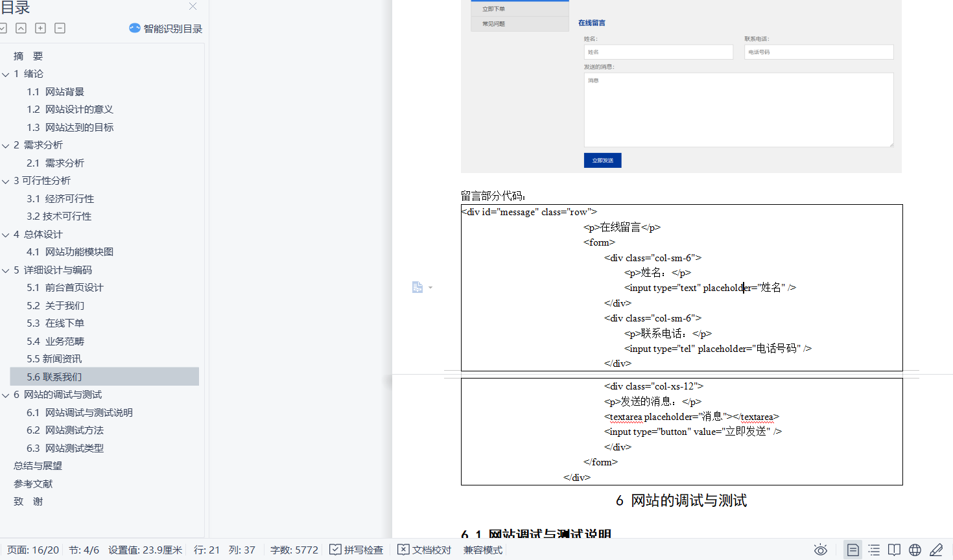This screenshot has height=560, width=953.
Task: Open 智能识别目录 smart outline recognition
Action: (x=172, y=29)
